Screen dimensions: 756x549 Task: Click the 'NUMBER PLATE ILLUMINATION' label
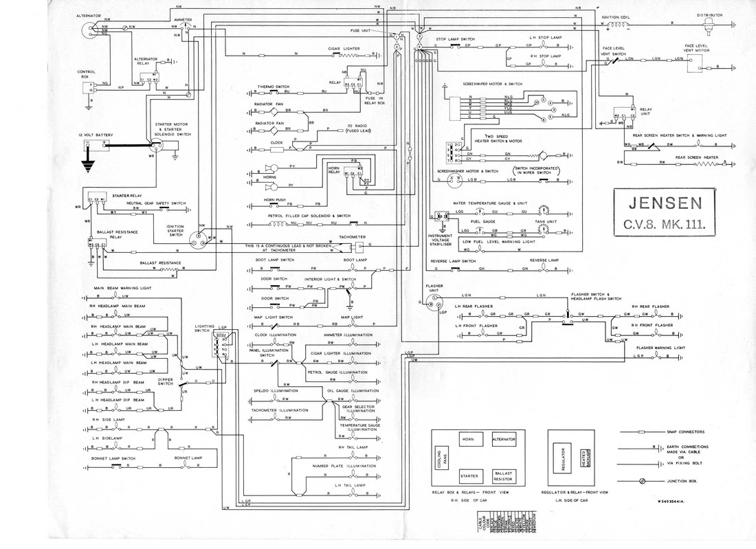pyautogui.click(x=344, y=466)
